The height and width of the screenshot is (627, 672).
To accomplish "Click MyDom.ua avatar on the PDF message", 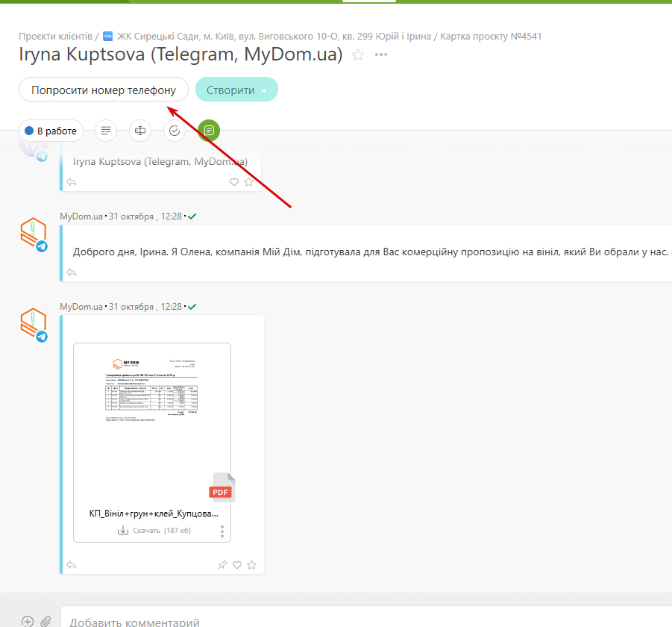I will click(34, 324).
